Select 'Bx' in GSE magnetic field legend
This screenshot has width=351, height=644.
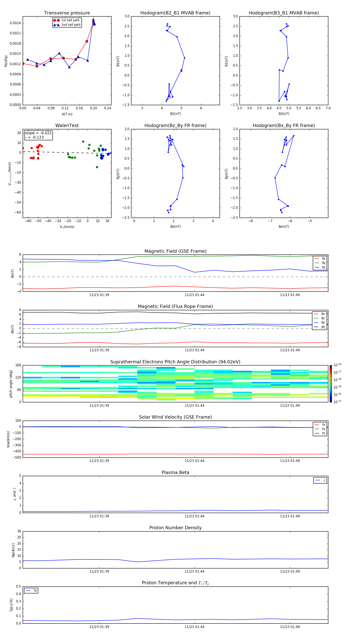pyautogui.click(x=320, y=259)
